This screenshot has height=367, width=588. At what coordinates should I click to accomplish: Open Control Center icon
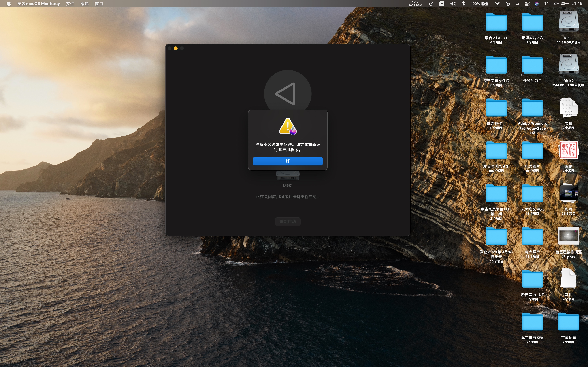tap(527, 4)
